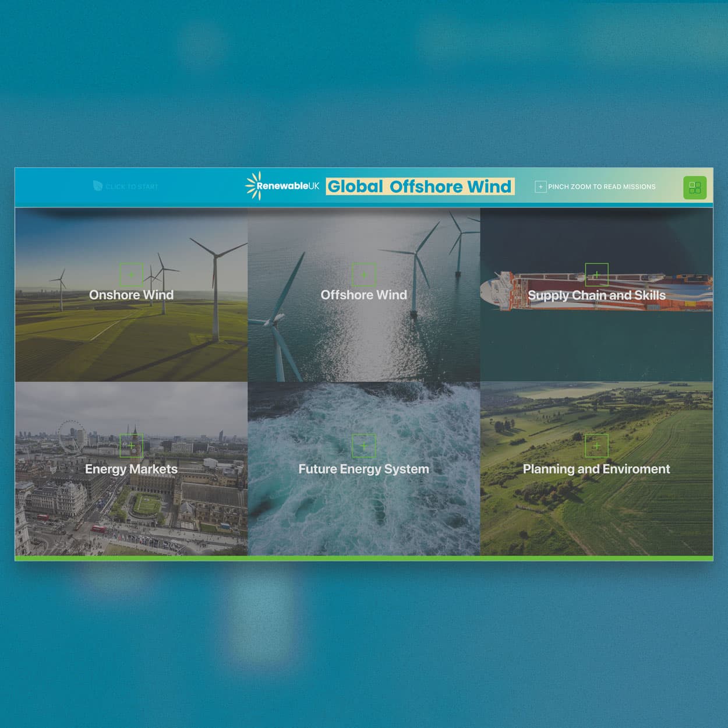Select the Supply Chain and Skills label
Image resolution: width=728 pixels, height=728 pixels.
[596, 295]
